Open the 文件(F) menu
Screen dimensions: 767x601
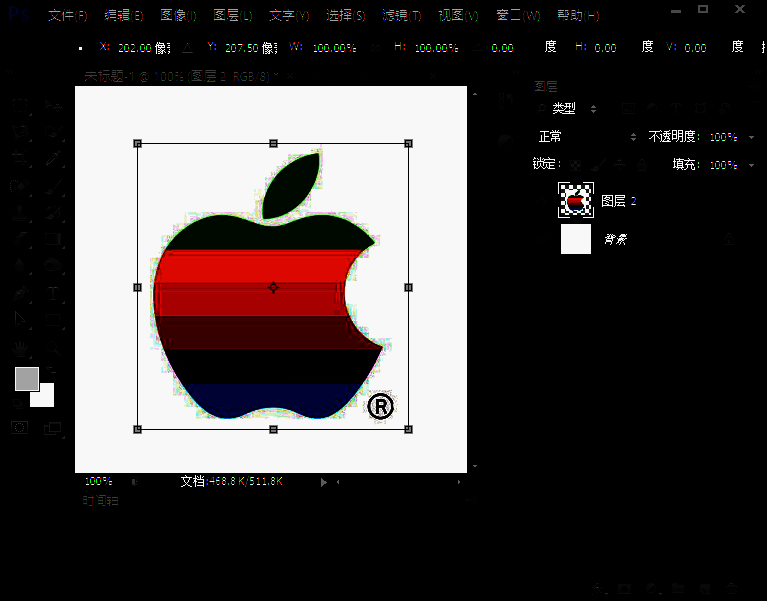tap(67, 16)
